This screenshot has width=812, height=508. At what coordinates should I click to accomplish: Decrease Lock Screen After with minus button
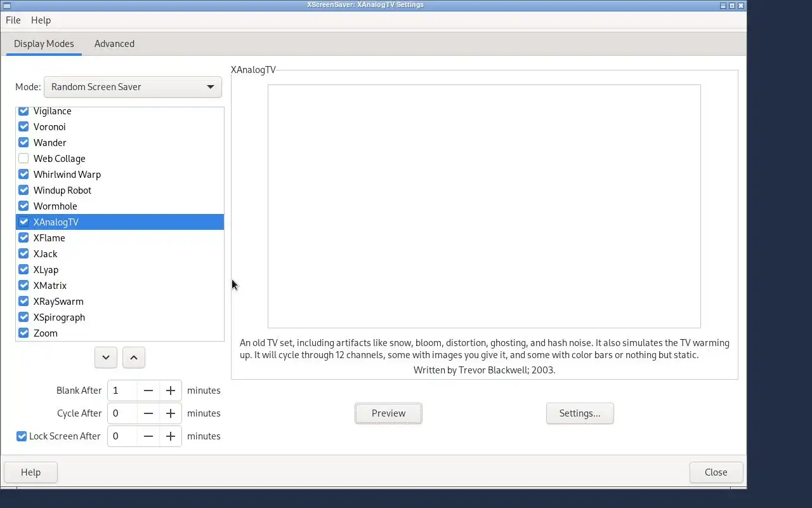point(148,436)
